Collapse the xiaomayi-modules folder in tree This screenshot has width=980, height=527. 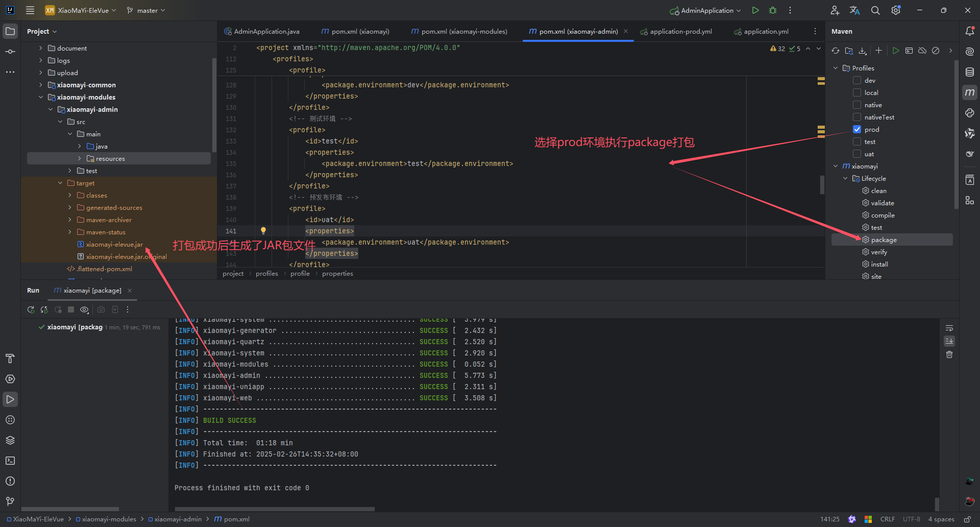pos(41,97)
